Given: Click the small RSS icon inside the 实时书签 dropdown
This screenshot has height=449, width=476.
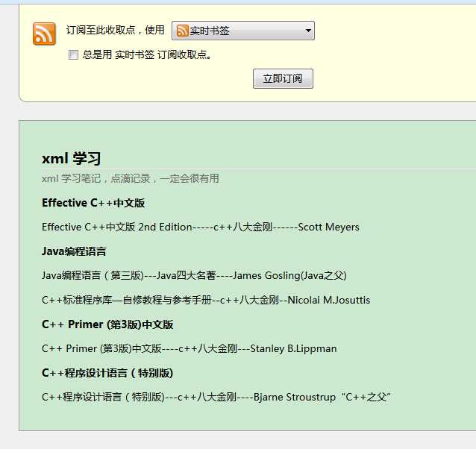Looking at the screenshot, I should point(183,31).
